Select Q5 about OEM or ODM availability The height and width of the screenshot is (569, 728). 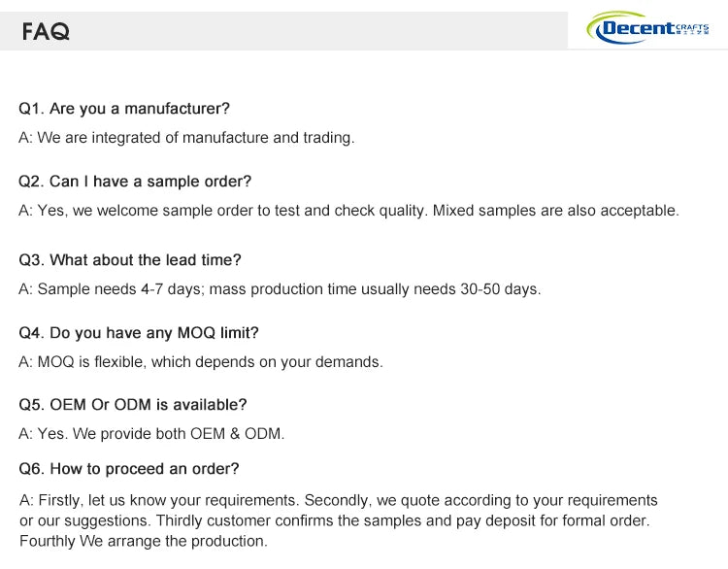click(133, 405)
